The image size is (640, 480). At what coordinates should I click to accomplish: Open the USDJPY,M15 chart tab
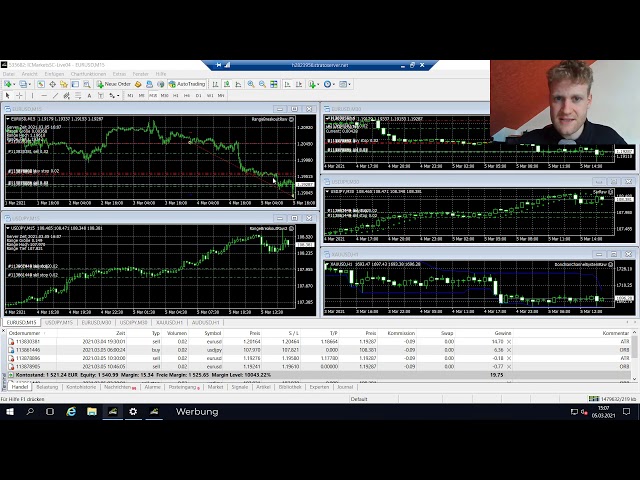coord(59,324)
